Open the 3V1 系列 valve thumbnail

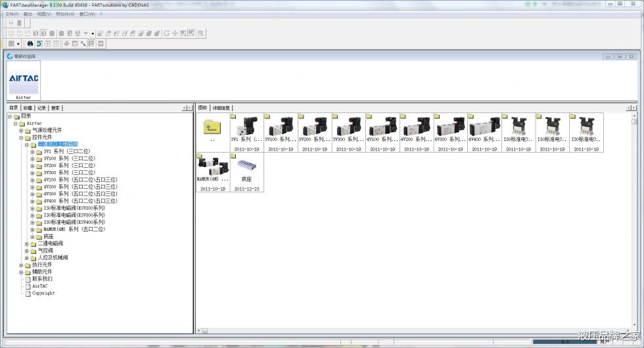(246, 131)
